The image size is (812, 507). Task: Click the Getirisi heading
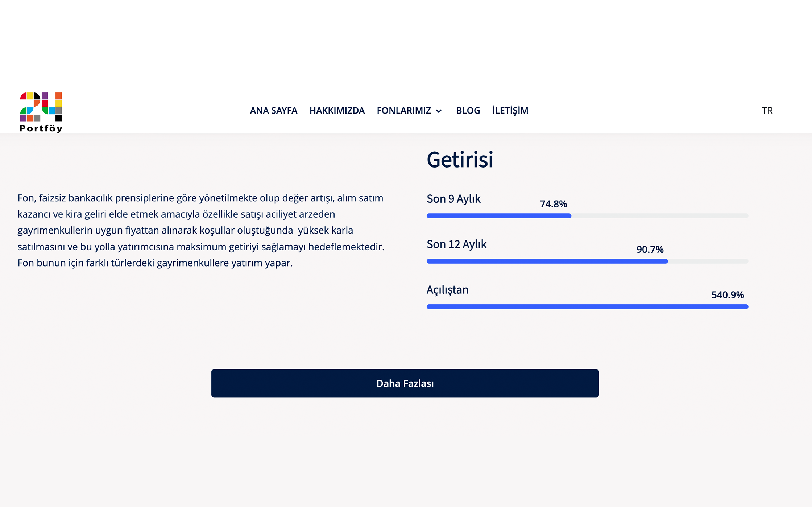tap(460, 160)
